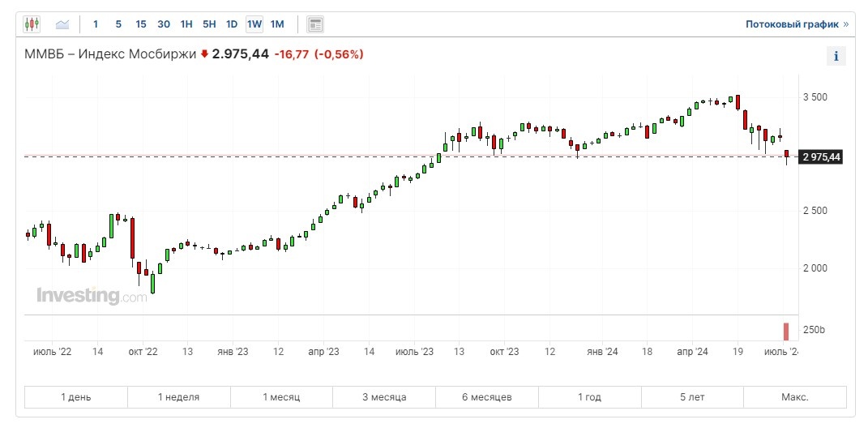
Task: Click the ММВБ – Индекс Мосбиржи title
Action: [110, 54]
